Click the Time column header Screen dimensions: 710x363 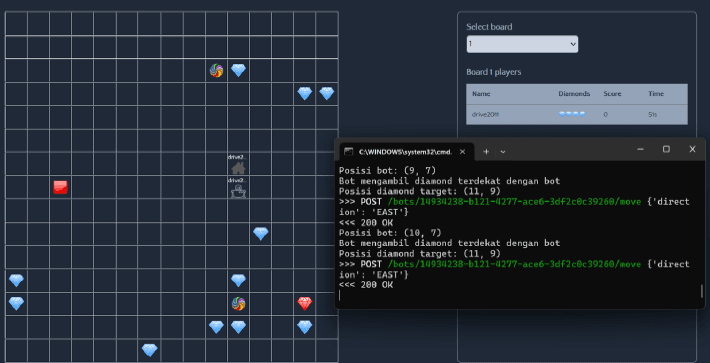click(x=656, y=94)
